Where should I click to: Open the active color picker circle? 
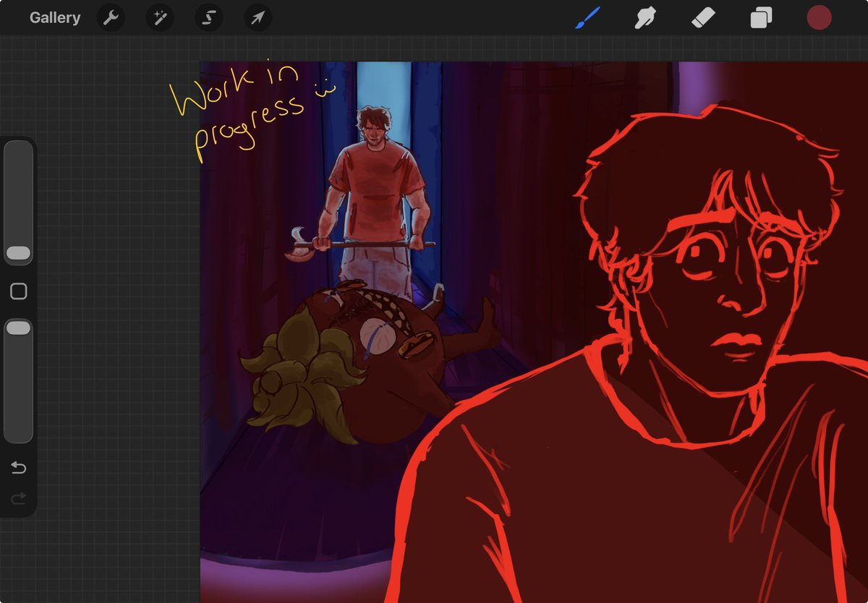click(x=819, y=18)
